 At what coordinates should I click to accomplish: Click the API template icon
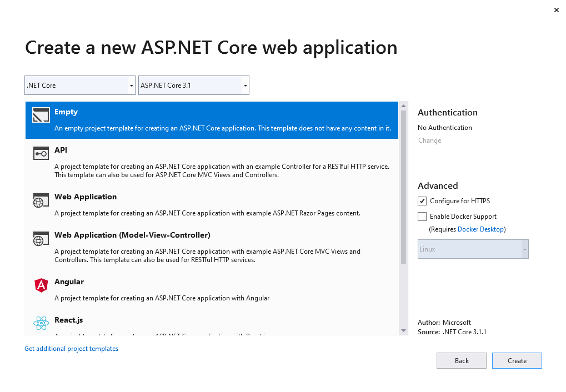(41, 153)
